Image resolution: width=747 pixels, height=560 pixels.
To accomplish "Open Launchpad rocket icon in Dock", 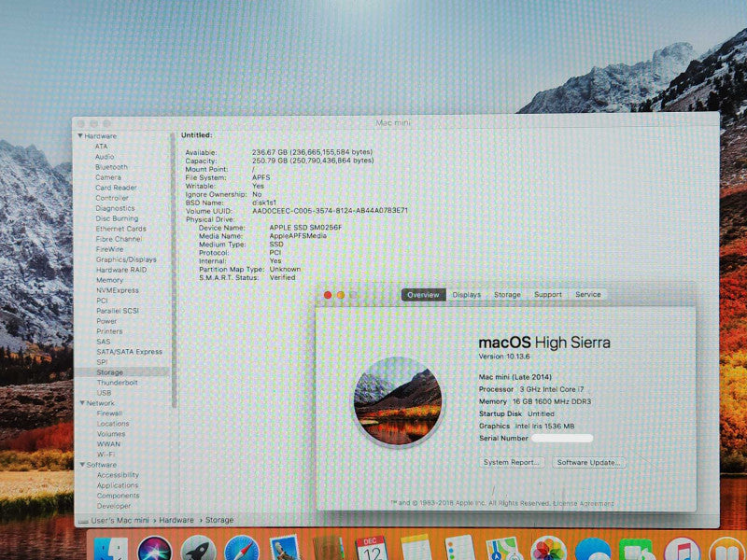I will [198, 549].
